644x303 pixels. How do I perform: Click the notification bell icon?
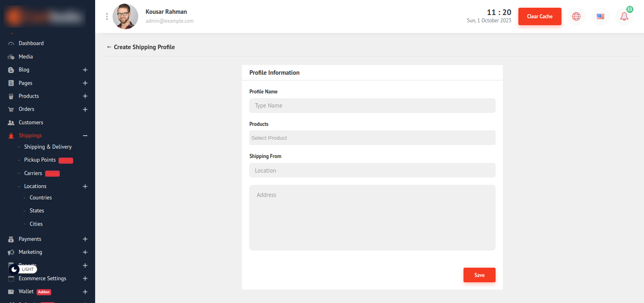(624, 17)
